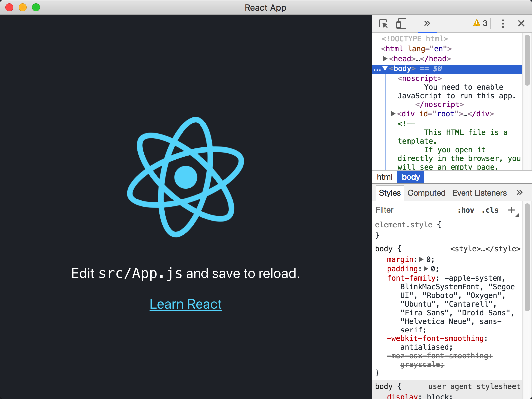Click the React logo image
Image resolution: width=532 pixels, height=399 pixels.
(186, 177)
